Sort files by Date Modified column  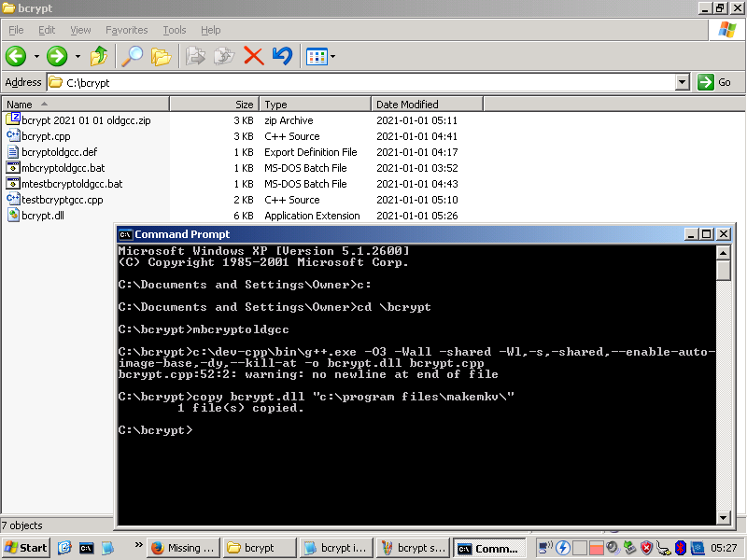pos(407,105)
